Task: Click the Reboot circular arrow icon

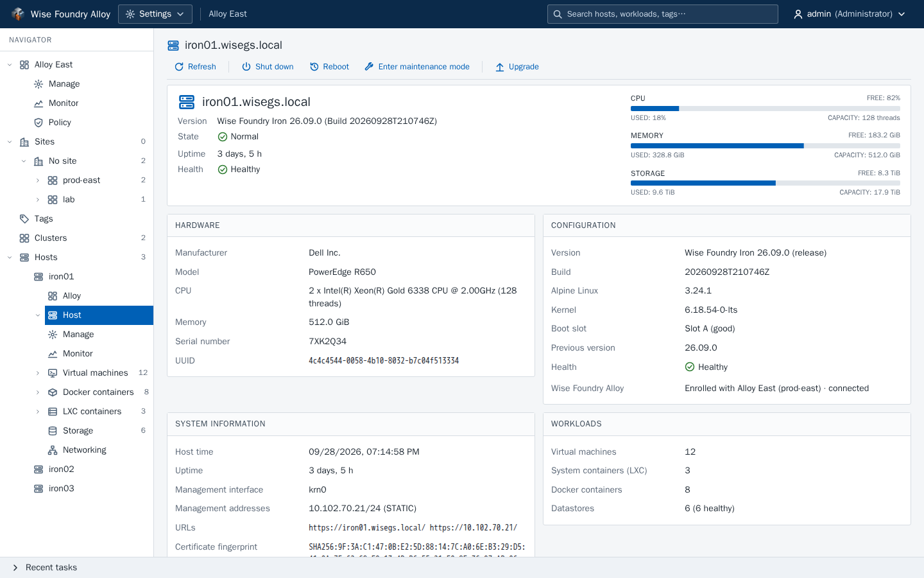Action: [x=314, y=67]
